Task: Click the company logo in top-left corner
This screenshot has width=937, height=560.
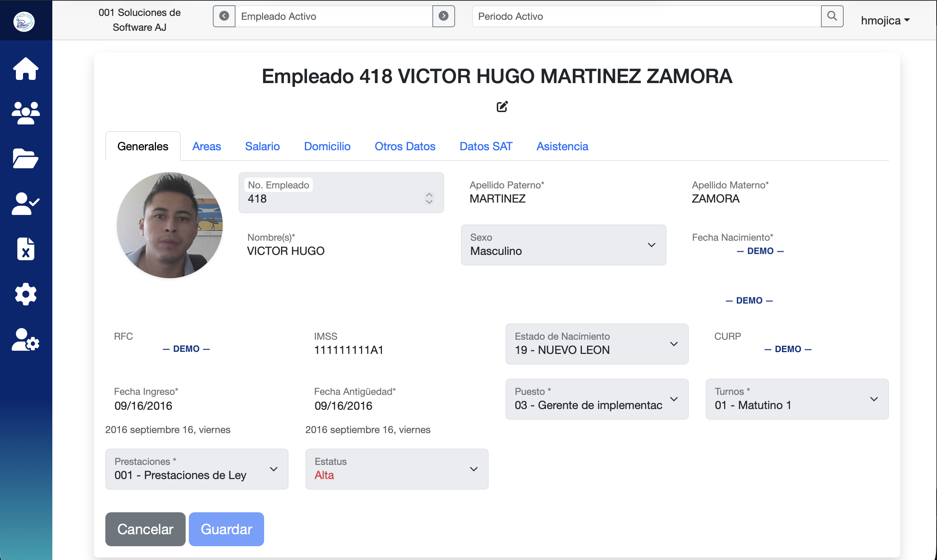Action: click(23, 22)
